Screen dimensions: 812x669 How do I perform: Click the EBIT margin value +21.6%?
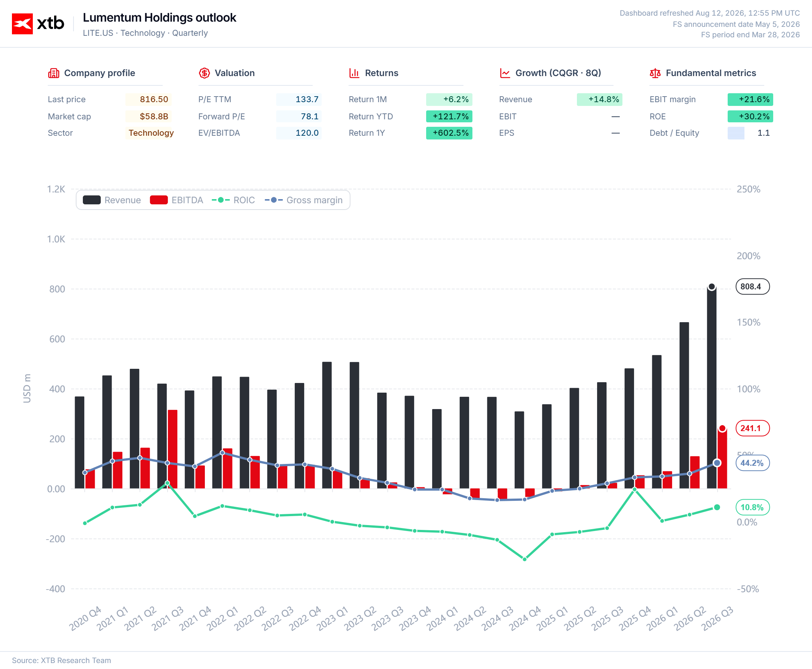[x=750, y=99]
